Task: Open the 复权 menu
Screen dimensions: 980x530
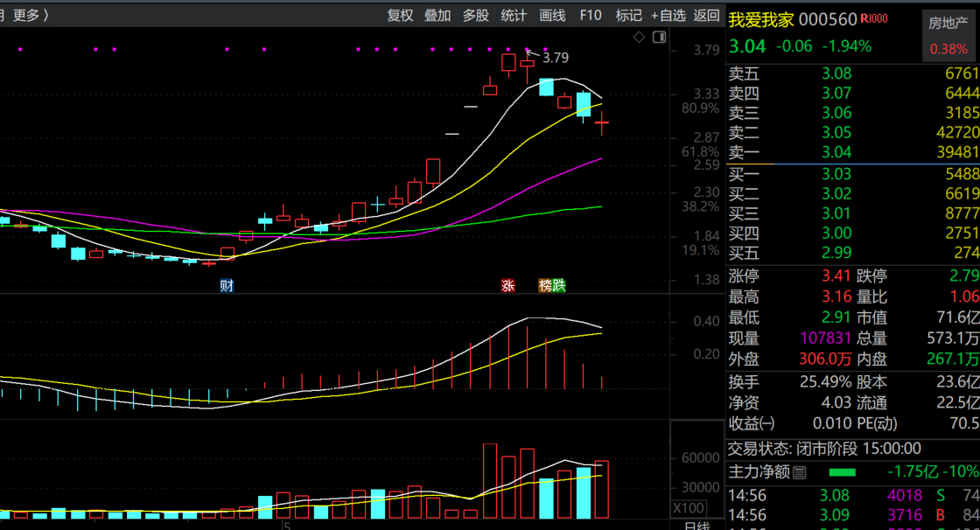Action: coord(400,15)
